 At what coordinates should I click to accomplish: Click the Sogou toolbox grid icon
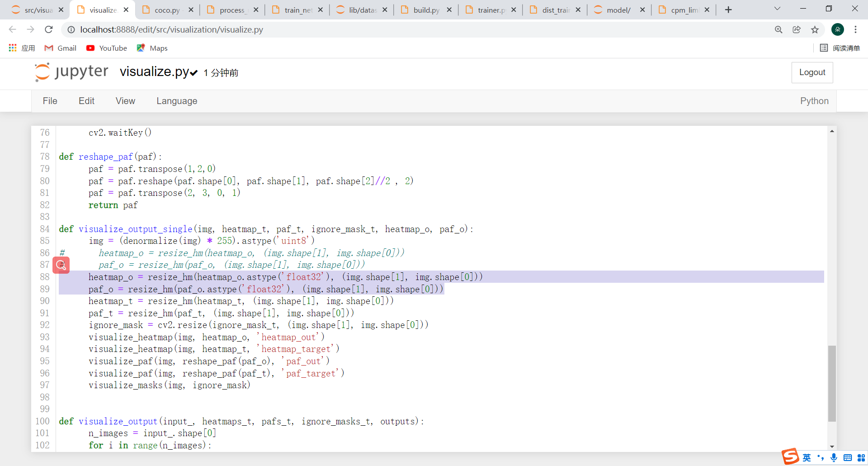861,458
